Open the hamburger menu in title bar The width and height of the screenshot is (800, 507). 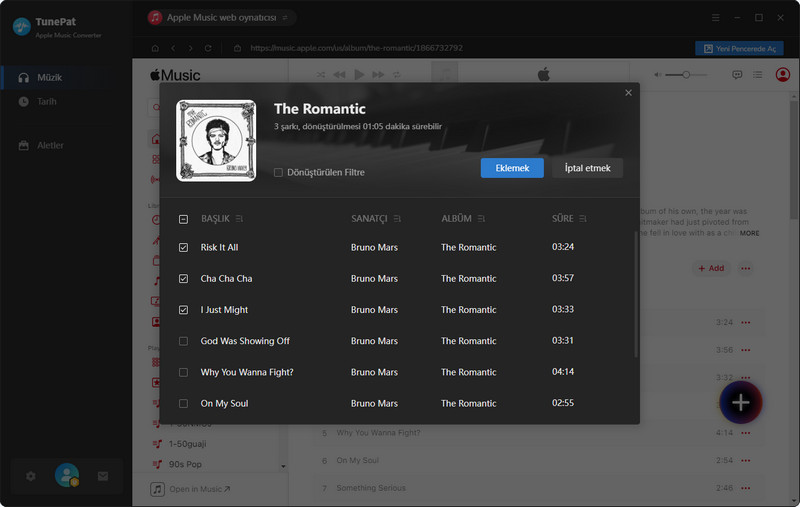click(x=715, y=18)
